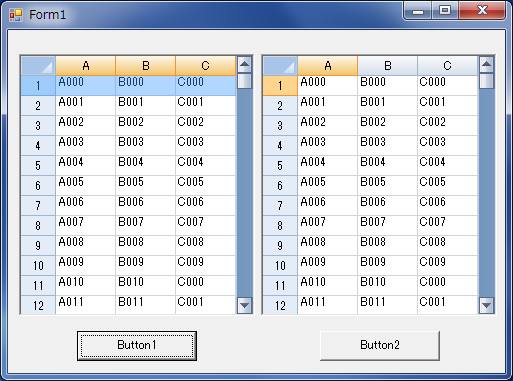The width and height of the screenshot is (513, 381).
Task: Select row header 12 in the left grid
Action: pos(38,305)
